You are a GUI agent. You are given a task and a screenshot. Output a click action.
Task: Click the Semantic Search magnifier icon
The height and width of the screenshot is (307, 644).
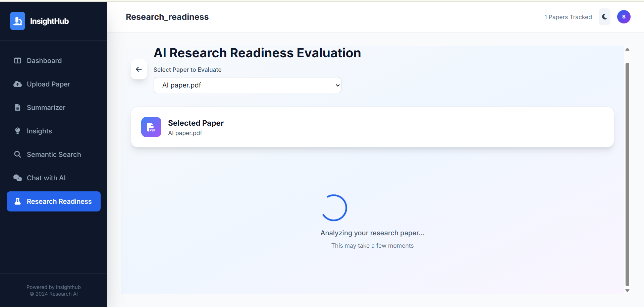(17, 155)
